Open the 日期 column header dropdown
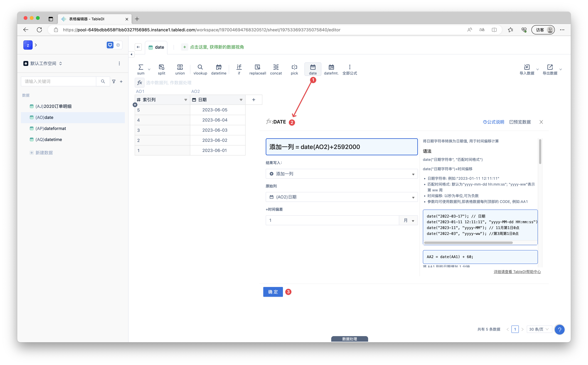This screenshot has width=588, height=365. point(241,100)
